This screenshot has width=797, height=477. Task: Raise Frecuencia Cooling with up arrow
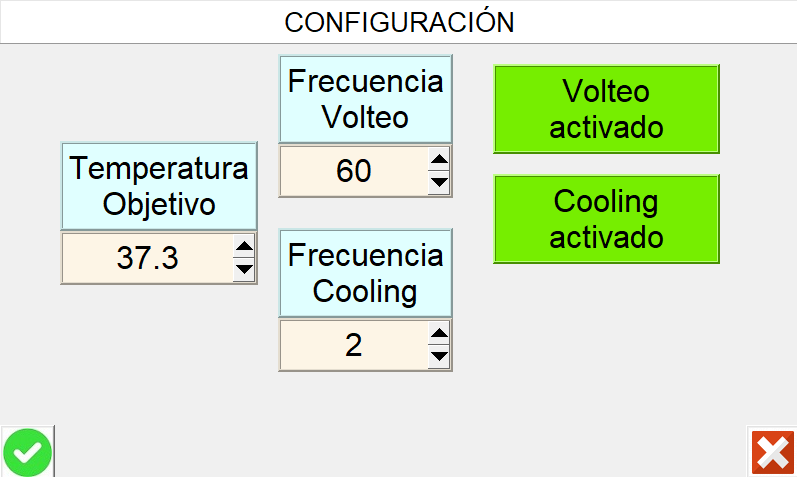[x=438, y=334]
